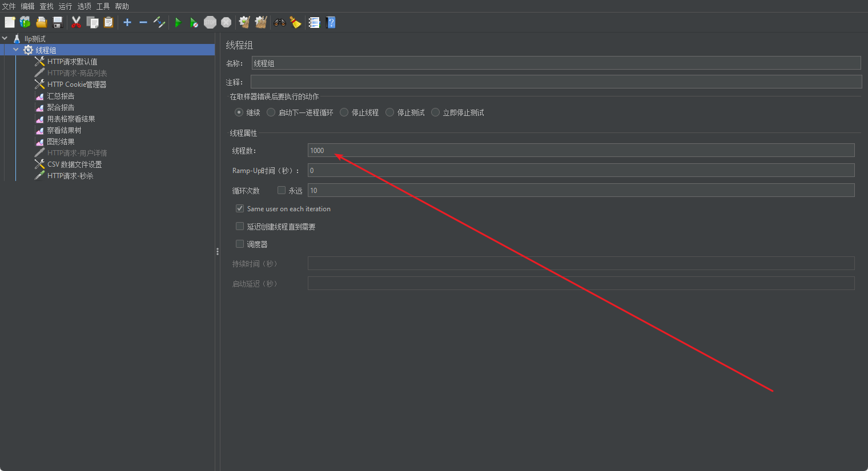Click the green Start test run icon

pos(178,22)
